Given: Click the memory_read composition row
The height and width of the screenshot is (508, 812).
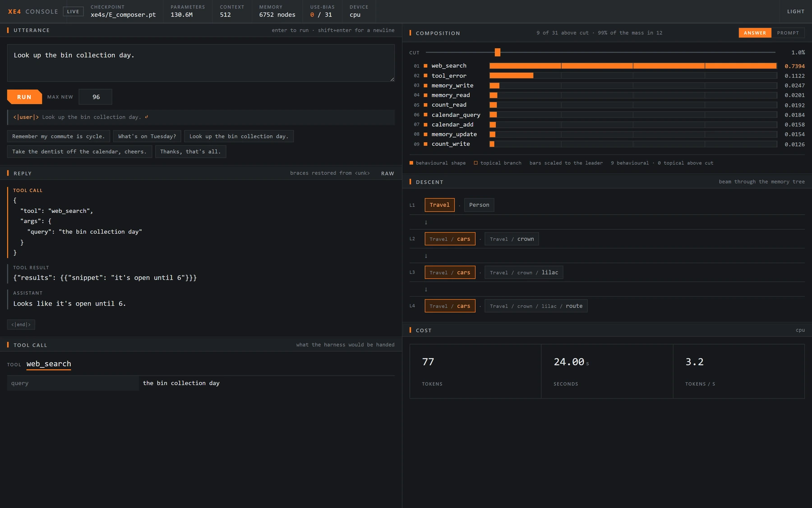Looking at the screenshot, I should [607, 95].
